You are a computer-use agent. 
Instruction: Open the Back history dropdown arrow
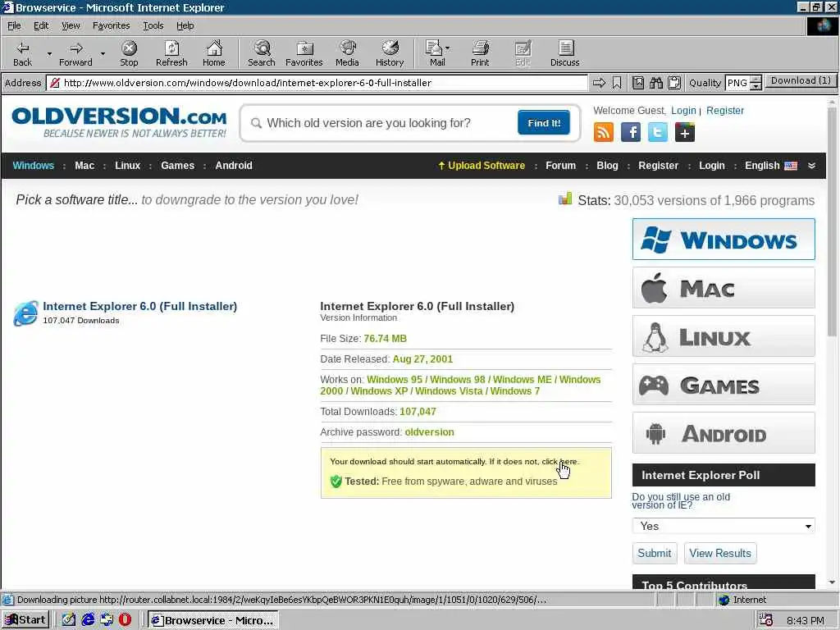pos(49,53)
